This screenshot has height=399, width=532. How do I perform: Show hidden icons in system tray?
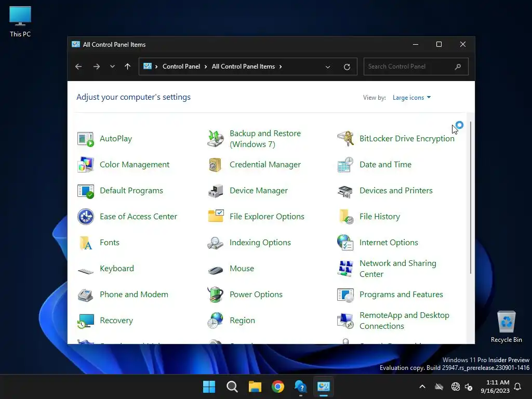422,387
